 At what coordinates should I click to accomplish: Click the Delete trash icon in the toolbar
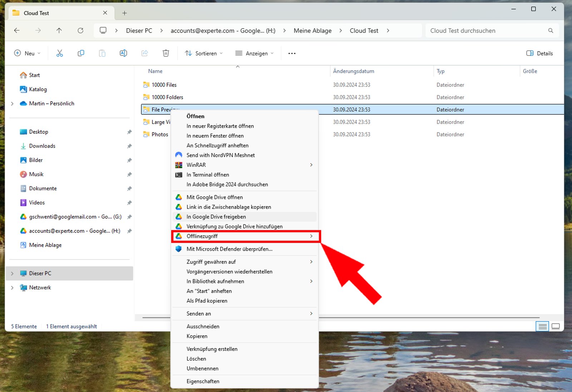(x=166, y=53)
